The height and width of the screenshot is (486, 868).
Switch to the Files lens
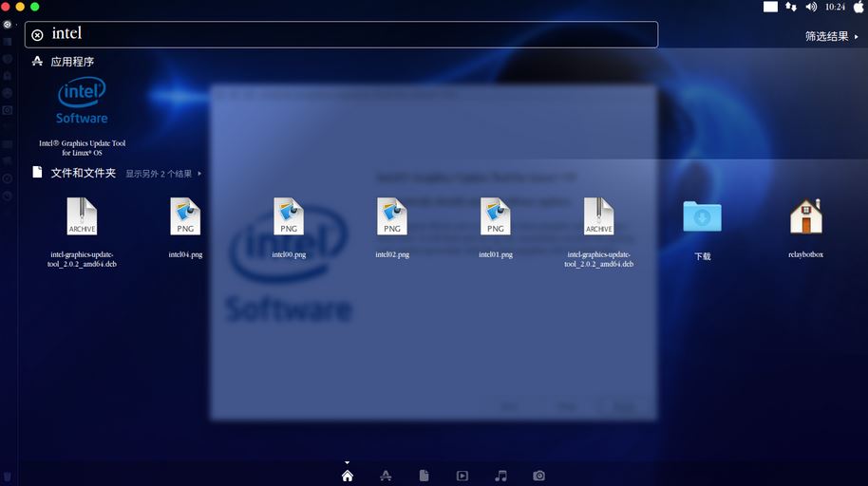pos(424,476)
